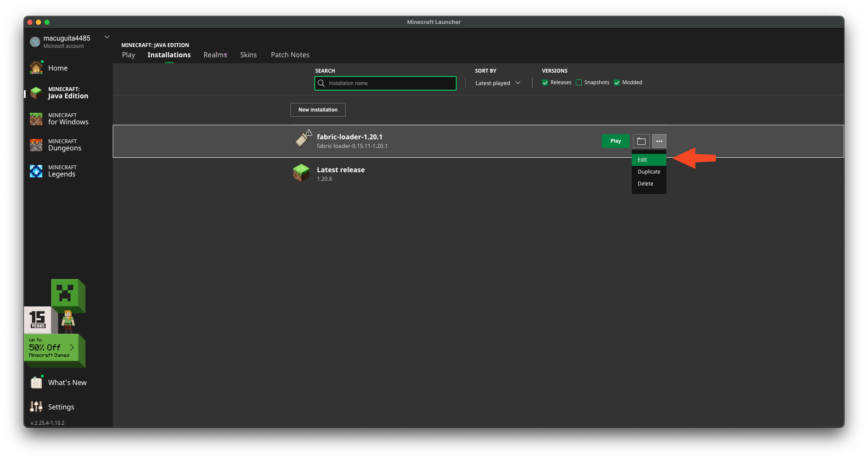
Task: Open the 50% Off promo arrow
Action: [72, 347]
